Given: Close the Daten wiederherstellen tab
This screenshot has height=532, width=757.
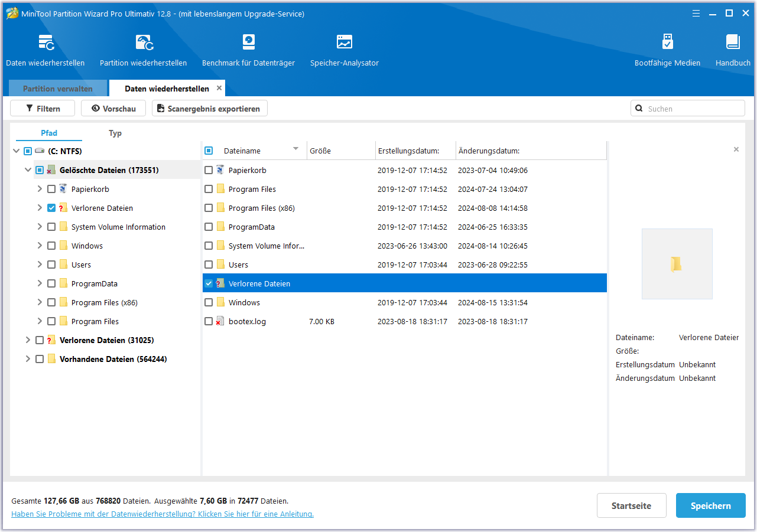Looking at the screenshot, I should (x=219, y=88).
